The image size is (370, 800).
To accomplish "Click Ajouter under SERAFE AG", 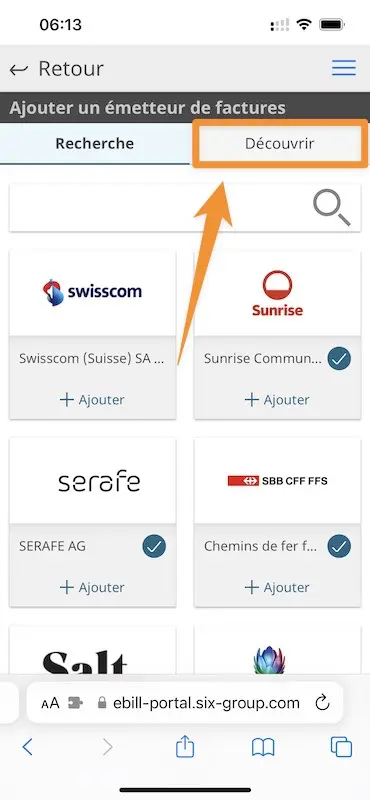I will (92, 587).
